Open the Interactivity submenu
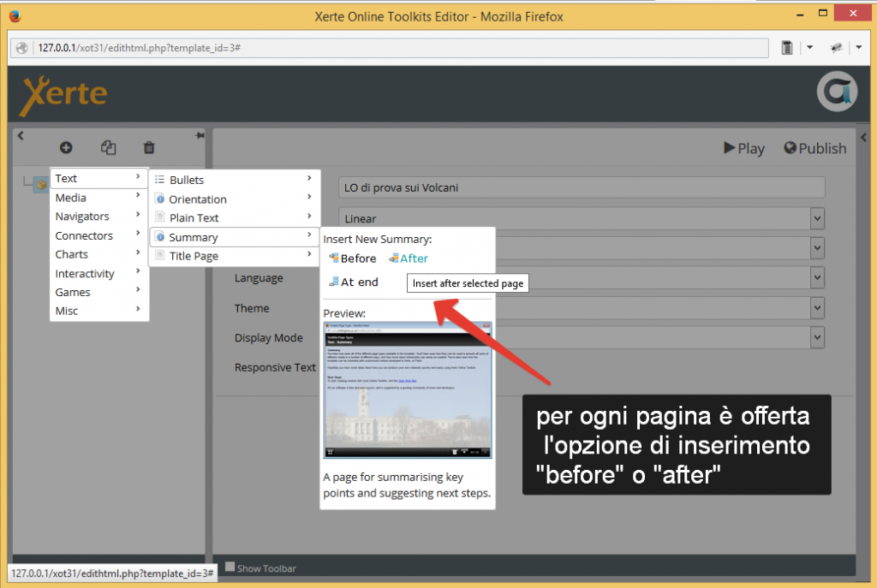 pos(98,274)
